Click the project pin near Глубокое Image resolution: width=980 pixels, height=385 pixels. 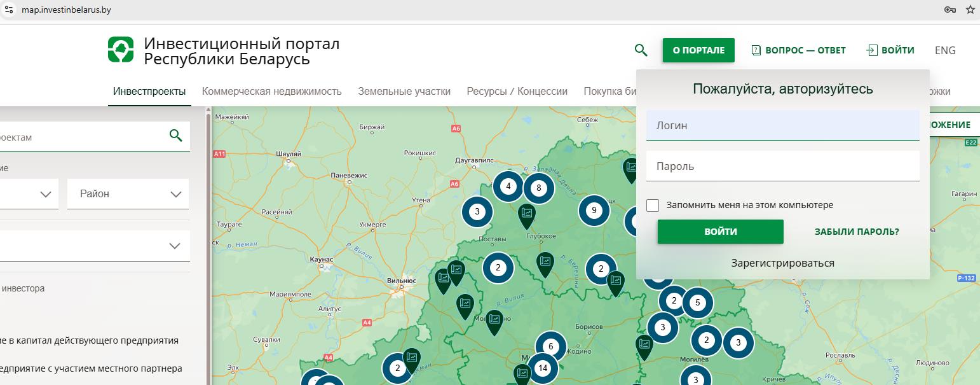527,215
